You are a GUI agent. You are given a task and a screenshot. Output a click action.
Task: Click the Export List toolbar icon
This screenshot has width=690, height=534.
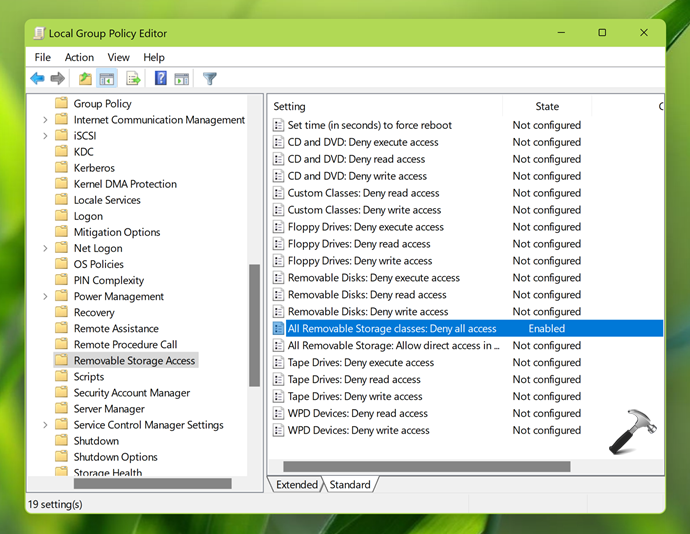[x=133, y=78]
